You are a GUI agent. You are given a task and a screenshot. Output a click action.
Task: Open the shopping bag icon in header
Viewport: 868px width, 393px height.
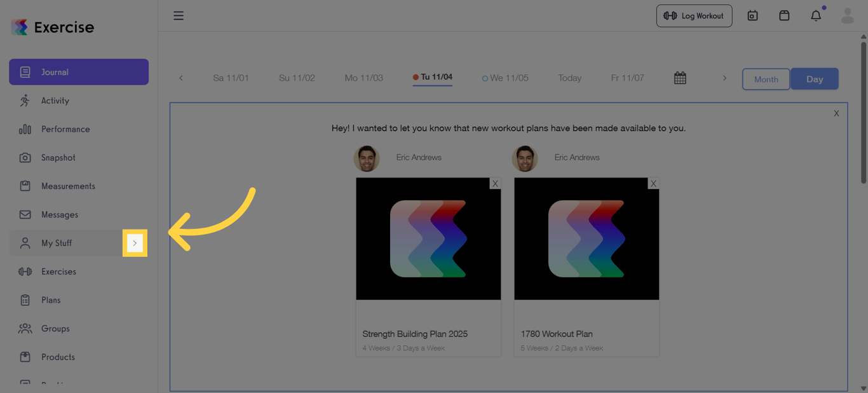pyautogui.click(x=784, y=16)
